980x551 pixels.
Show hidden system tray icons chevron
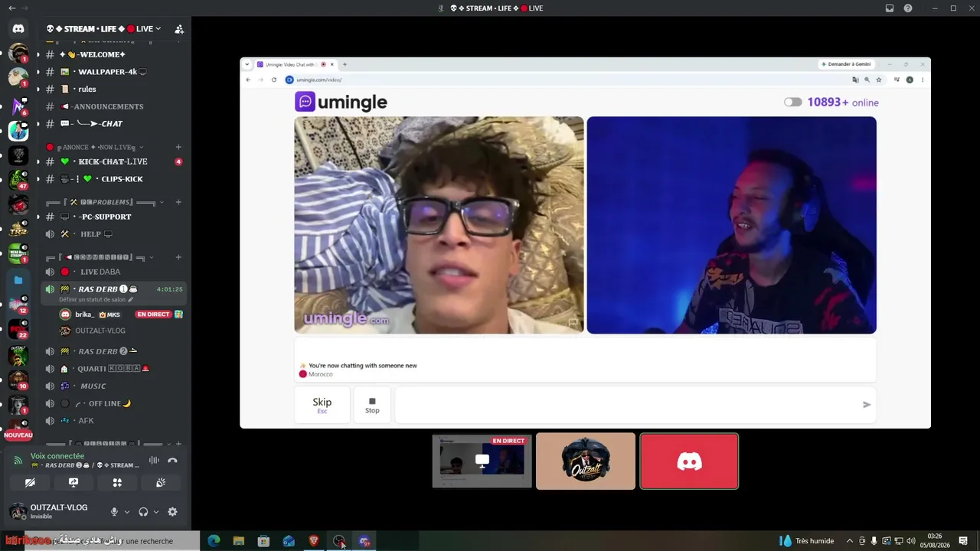[849, 541]
